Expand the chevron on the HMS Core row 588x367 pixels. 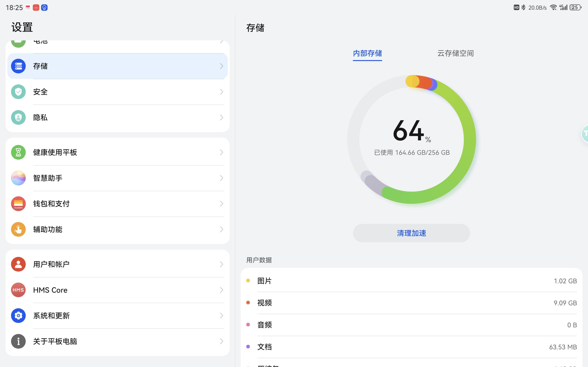coord(221,290)
